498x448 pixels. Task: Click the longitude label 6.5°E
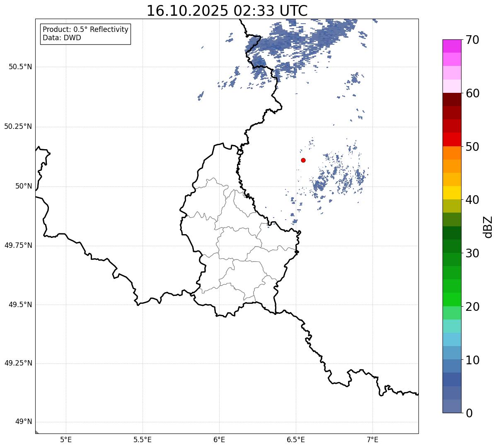click(x=296, y=439)
